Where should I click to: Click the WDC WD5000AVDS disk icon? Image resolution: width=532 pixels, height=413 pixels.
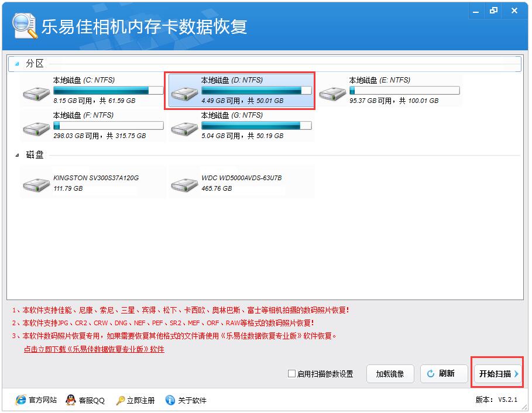point(184,185)
